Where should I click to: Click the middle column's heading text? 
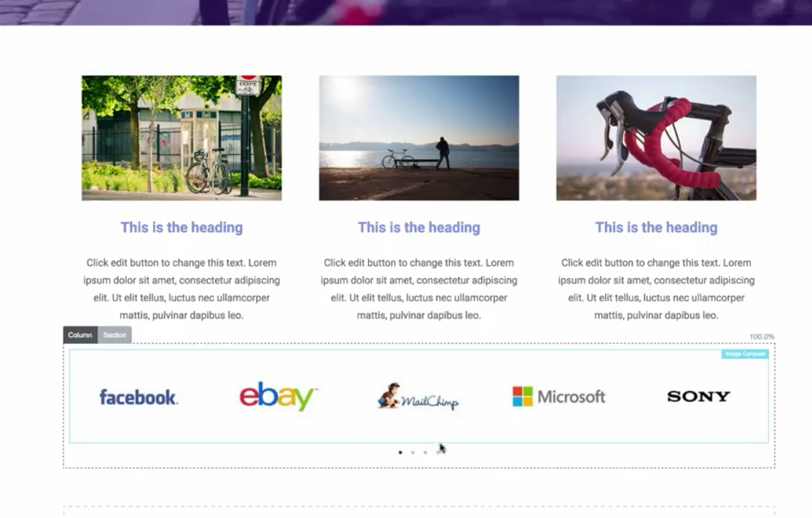point(419,228)
